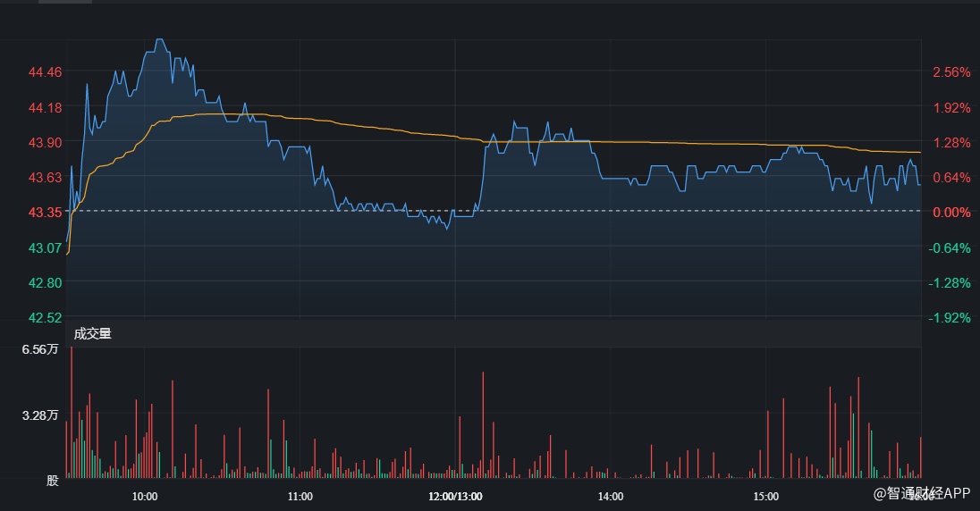Image resolution: width=980 pixels, height=511 pixels.
Task: Click the 0.00% percentage label
Action: click(x=951, y=213)
